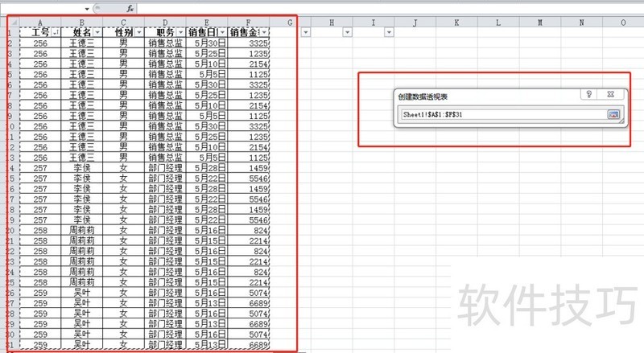Select the column G header
Image resolution: width=644 pixels, height=353 pixels.
pyautogui.click(x=290, y=23)
